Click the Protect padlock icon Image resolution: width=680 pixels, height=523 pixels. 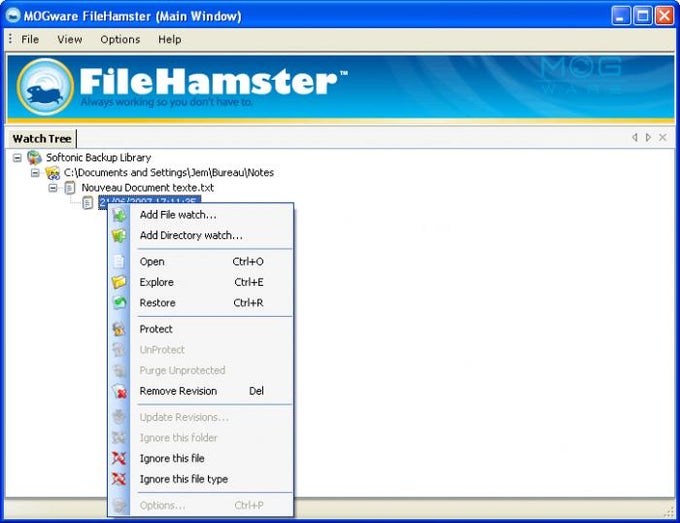[119, 329]
